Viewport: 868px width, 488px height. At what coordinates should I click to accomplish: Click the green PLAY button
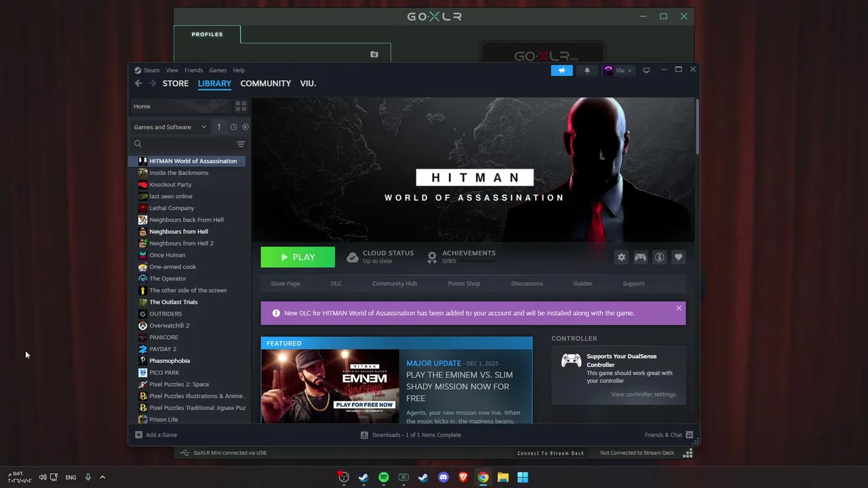pyautogui.click(x=298, y=258)
